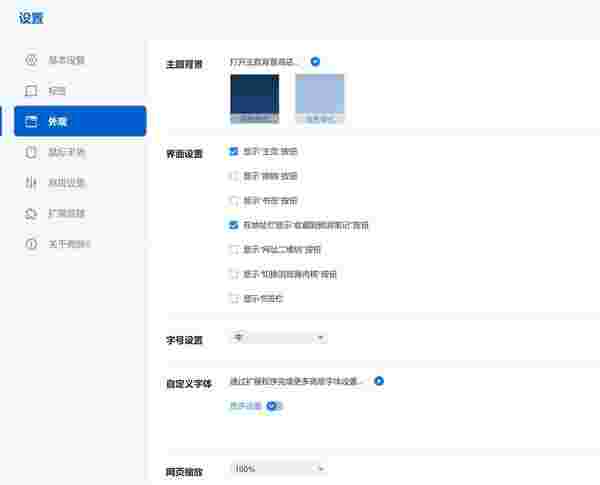Enable the last checkbox under 界面设置
The height and width of the screenshot is (485, 600).
(233, 298)
